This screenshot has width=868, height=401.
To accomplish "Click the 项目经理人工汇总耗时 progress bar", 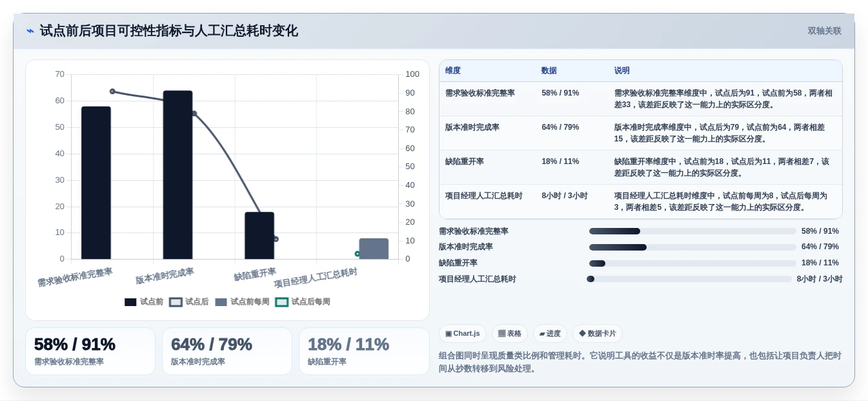I will pyautogui.click(x=689, y=279).
